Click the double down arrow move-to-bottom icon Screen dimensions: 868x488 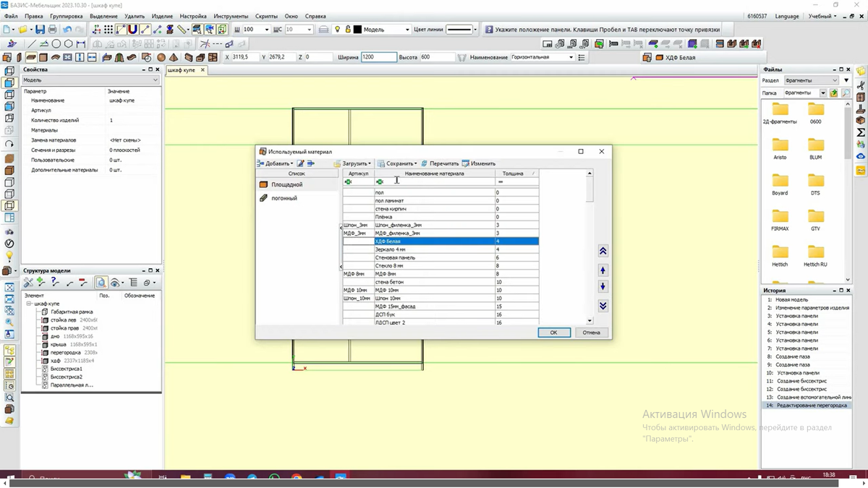[603, 306]
